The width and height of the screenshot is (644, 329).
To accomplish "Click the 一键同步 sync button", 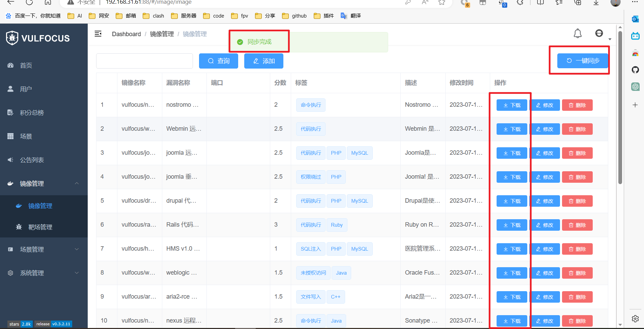I will coord(582,61).
